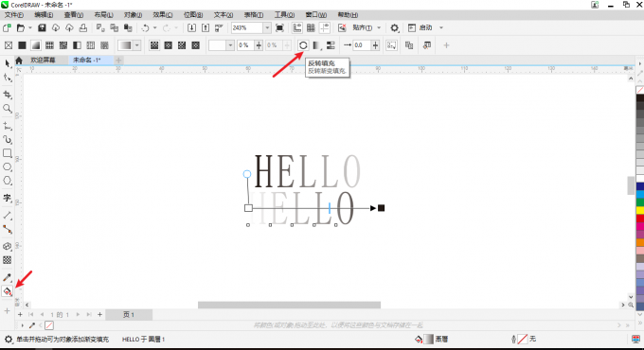The height and width of the screenshot is (350, 644).
Task: Select the Polygon tool
Action: [8, 181]
